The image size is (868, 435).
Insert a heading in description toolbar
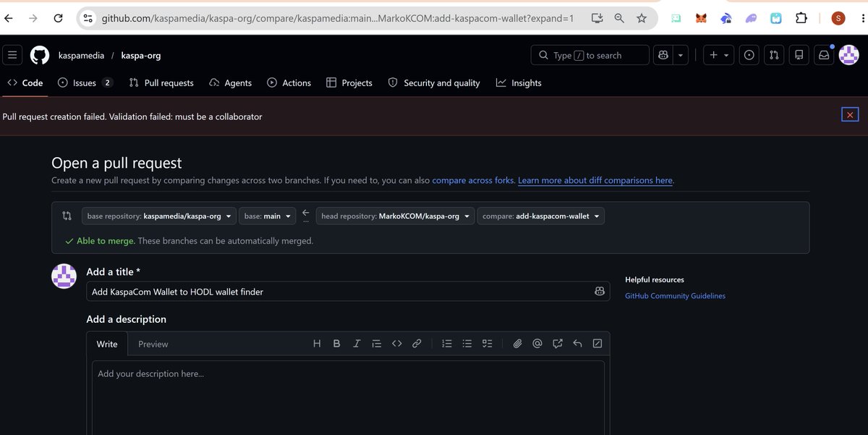[x=317, y=344]
